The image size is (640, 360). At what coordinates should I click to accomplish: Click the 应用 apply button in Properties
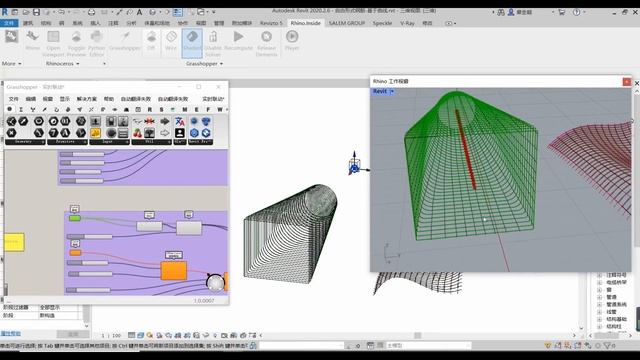click(x=73, y=334)
